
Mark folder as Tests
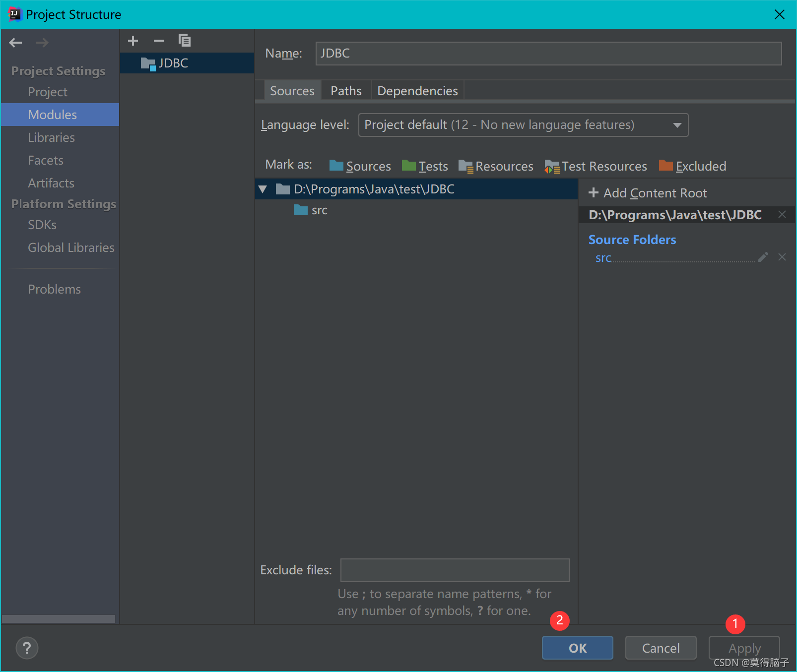[x=425, y=166]
